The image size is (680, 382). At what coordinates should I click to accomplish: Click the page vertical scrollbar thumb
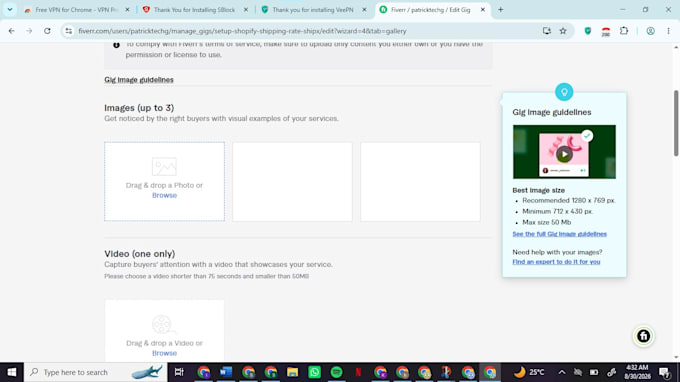click(x=676, y=124)
